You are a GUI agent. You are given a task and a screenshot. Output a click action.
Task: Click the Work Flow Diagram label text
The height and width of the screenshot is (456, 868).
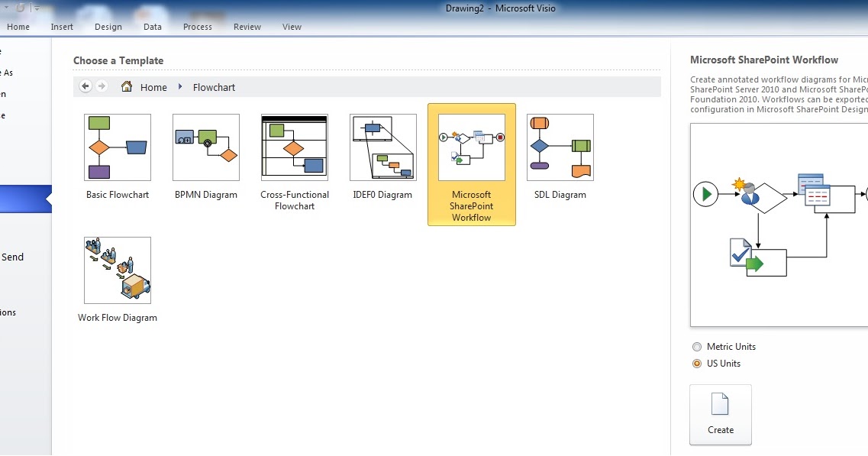(118, 318)
